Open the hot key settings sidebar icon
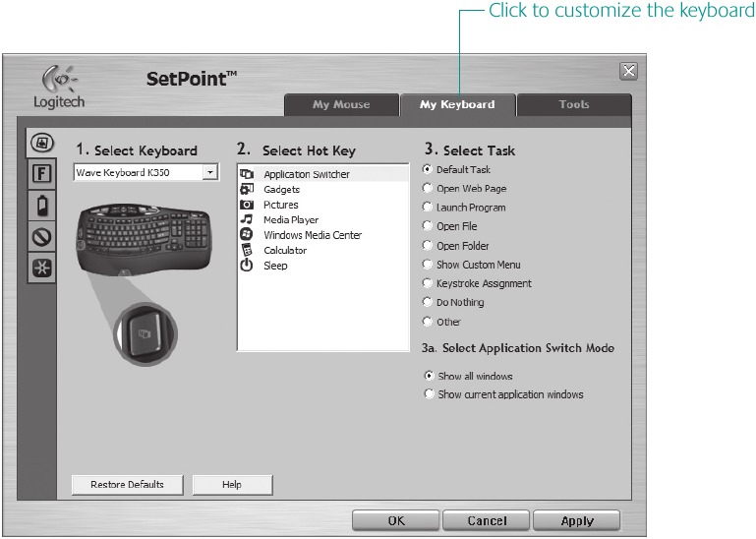 tap(42, 143)
